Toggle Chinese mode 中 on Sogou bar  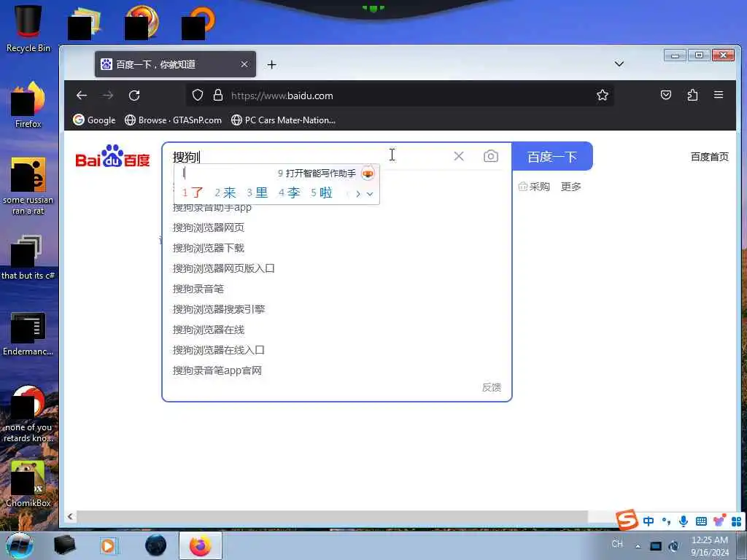(649, 521)
